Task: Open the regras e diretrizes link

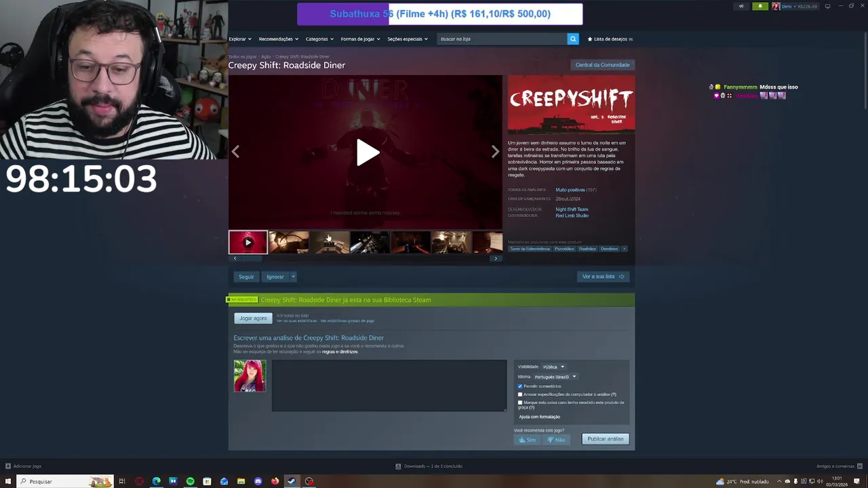Action: coord(340,352)
